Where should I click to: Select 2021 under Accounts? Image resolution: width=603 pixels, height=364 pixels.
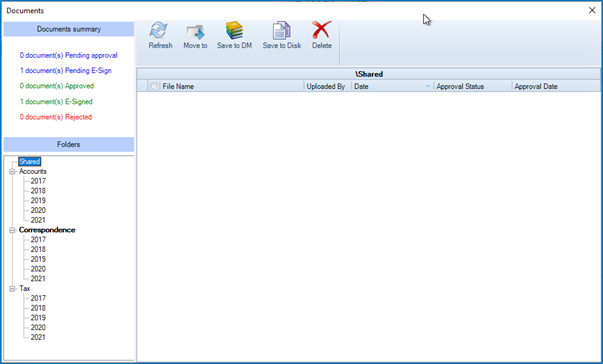(38, 220)
